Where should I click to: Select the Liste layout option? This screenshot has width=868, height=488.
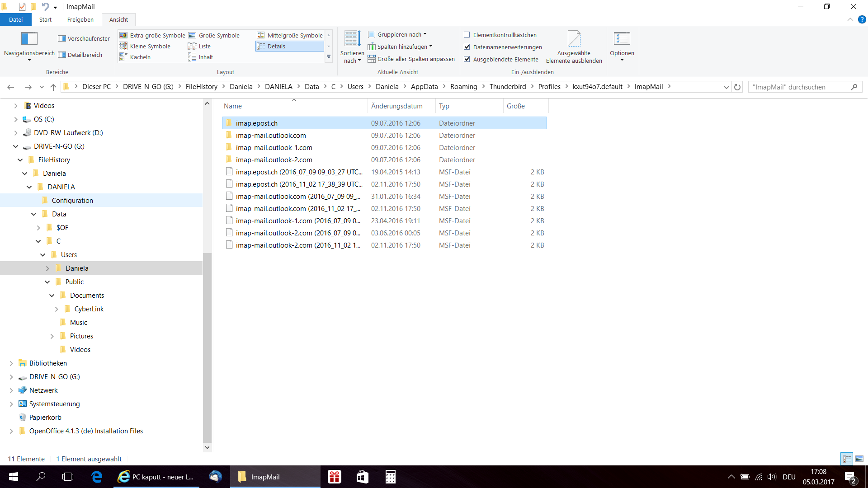(x=204, y=47)
